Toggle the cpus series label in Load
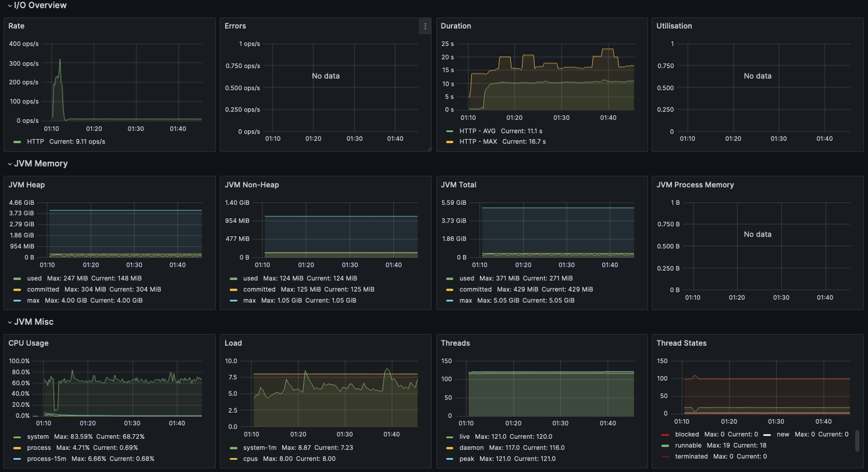Viewport: 868px width, 472px height. point(251,459)
